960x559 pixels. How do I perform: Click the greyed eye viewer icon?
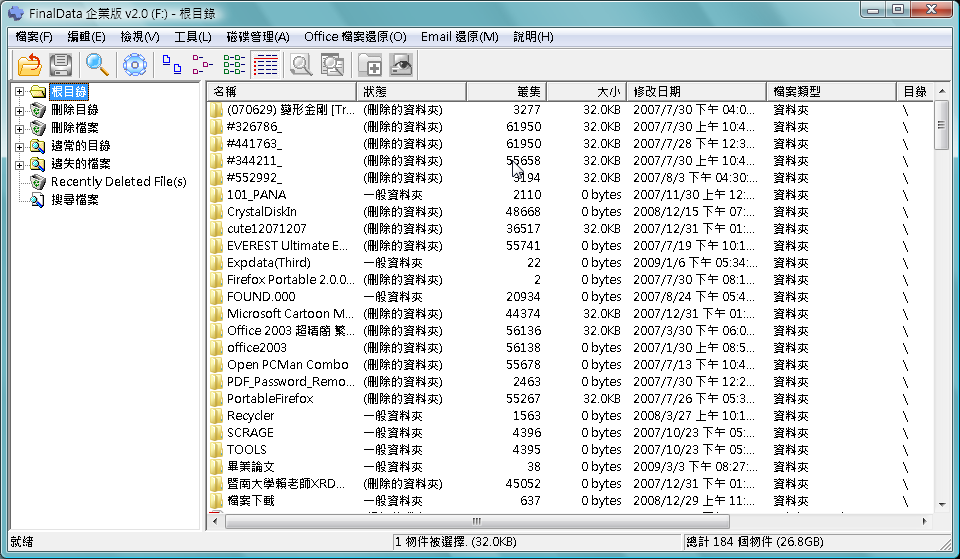(402, 64)
